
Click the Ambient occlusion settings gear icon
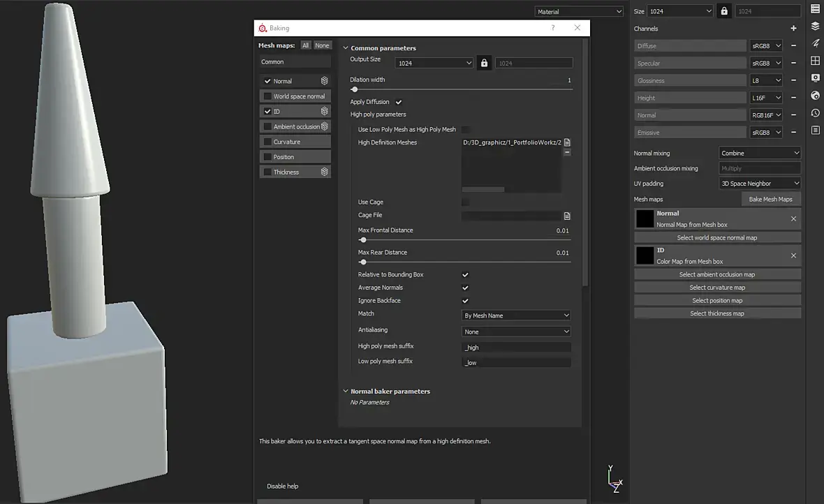pos(324,126)
